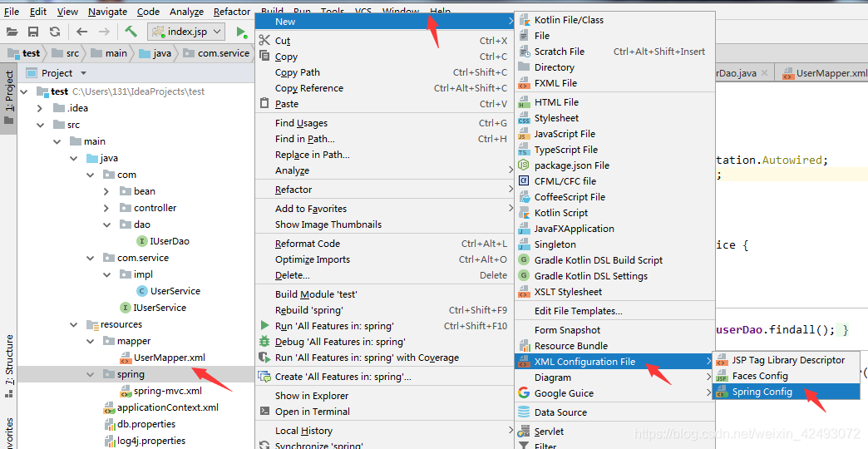Click the Synchronize refresh toolbar icon
Image resolution: width=868 pixels, height=449 pixels.
tap(54, 32)
